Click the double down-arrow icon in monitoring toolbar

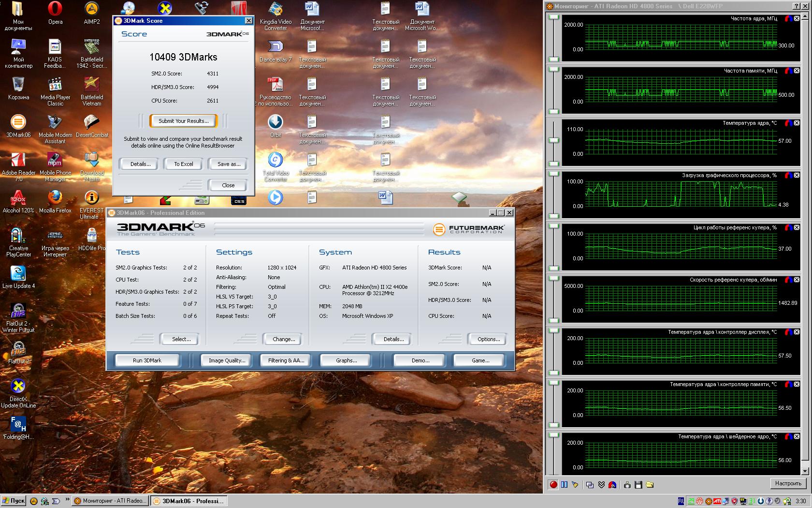pos(601,484)
